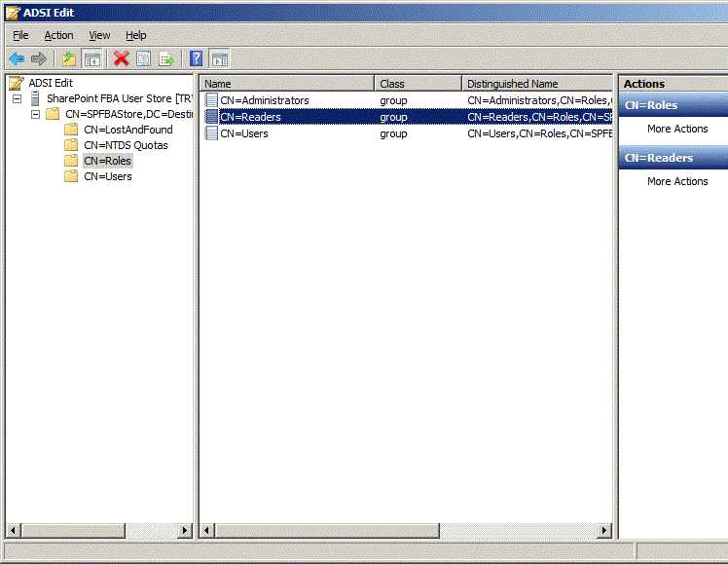Open the View menu
This screenshot has height=564, width=728.
99,35
